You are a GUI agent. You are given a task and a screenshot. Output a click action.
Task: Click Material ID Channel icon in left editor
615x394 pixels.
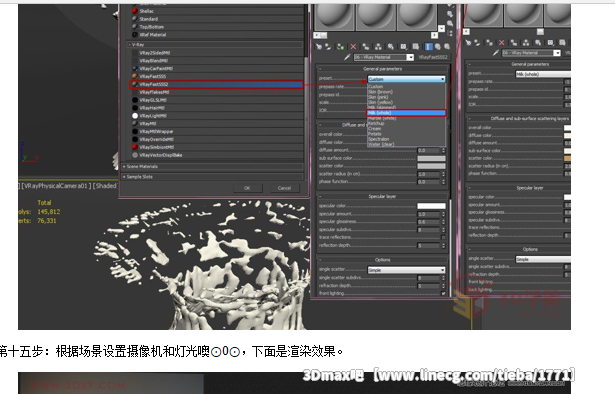[x=404, y=47]
